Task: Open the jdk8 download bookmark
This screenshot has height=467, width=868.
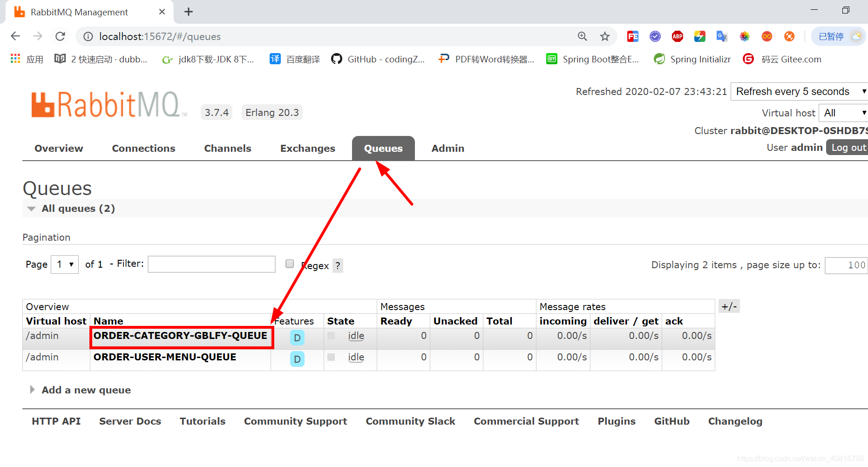Action: click(x=208, y=59)
